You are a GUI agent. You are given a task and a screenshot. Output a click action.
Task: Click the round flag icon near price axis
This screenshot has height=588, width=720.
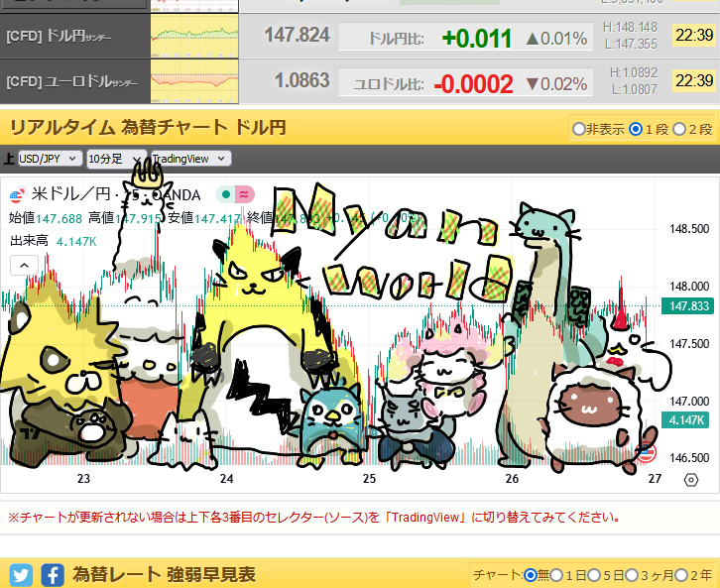click(x=646, y=452)
